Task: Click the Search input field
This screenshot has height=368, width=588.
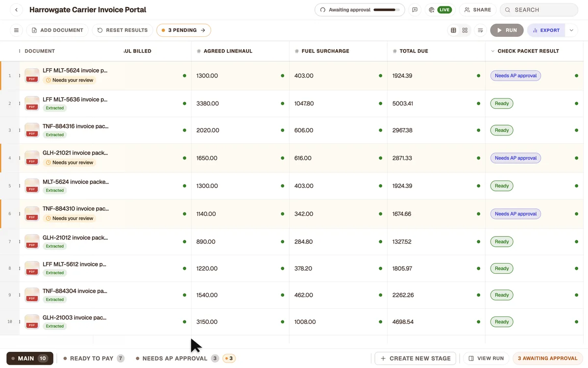Action: click(x=539, y=10)
